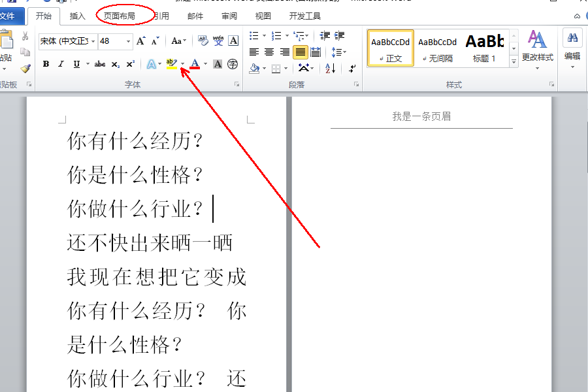
Task: Apply numbered list
Action: [276, 36]
